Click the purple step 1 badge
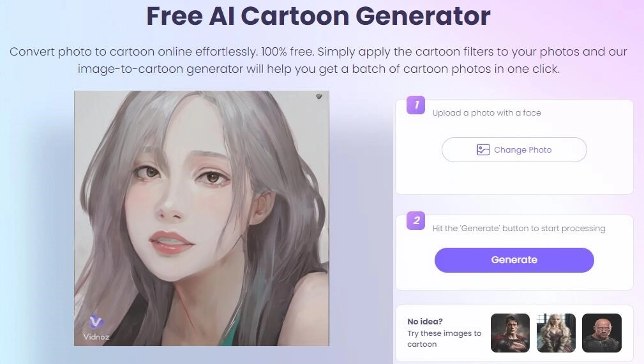 coord(416,105)
